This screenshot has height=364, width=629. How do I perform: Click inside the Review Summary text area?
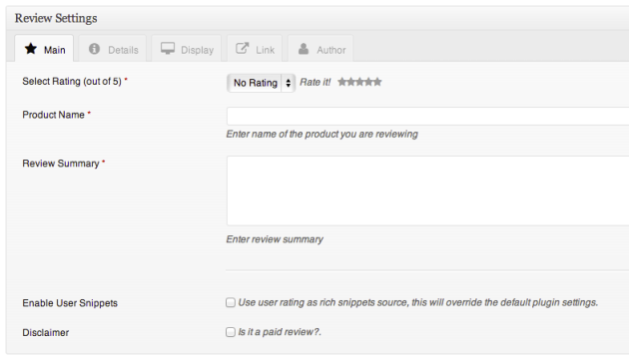(x=427, y=190)
